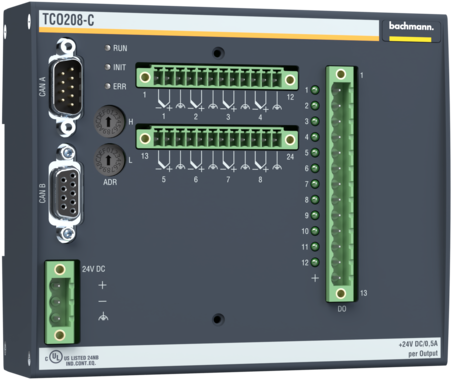453x380 pixels.
Task: Click digital output LED 12
Action: (315, 262)
